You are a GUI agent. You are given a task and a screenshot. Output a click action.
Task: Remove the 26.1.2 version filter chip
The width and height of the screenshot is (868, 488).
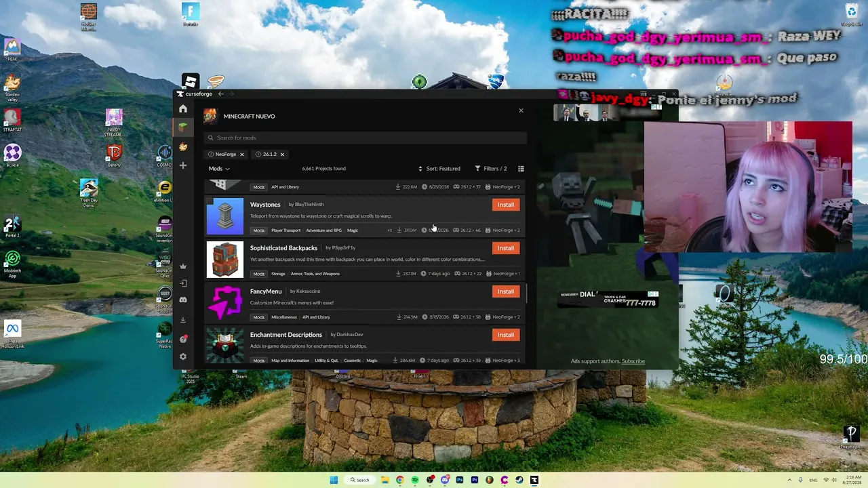pos(282,155)
